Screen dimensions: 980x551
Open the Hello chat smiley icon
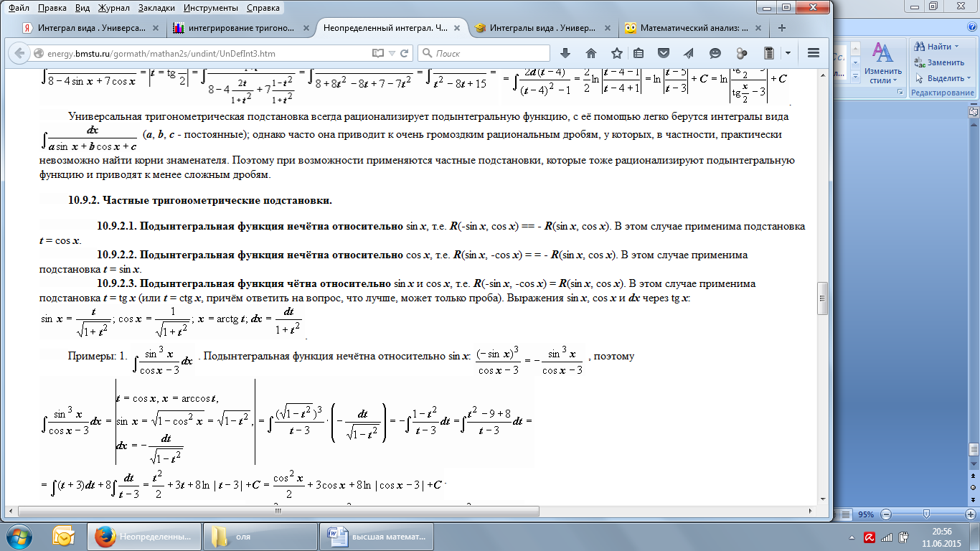point(715,53)
